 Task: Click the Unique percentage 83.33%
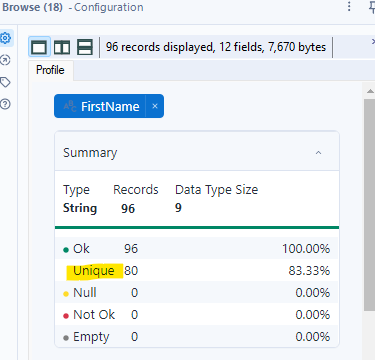[309, 271]
